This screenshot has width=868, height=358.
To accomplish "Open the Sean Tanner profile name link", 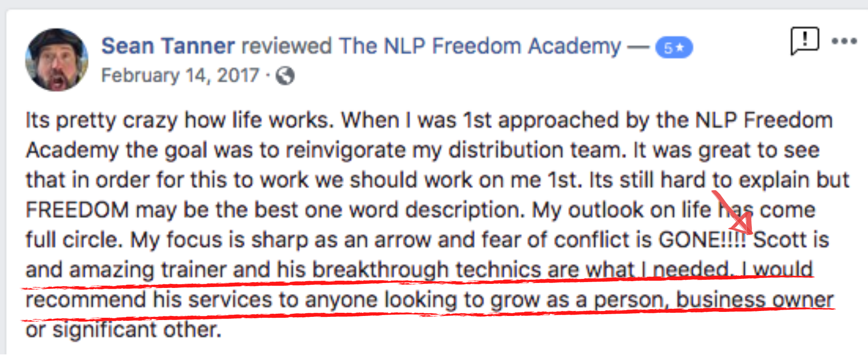I will 168,46.
